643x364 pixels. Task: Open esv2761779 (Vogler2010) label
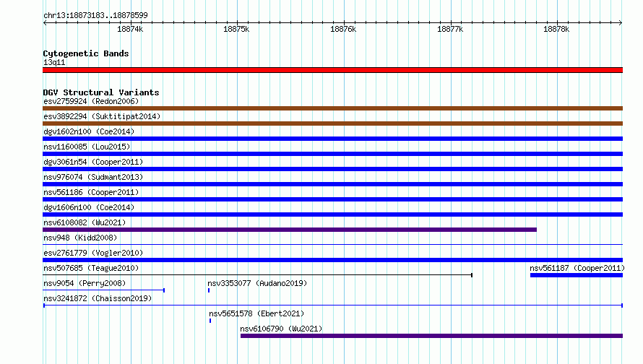(93, 253)
